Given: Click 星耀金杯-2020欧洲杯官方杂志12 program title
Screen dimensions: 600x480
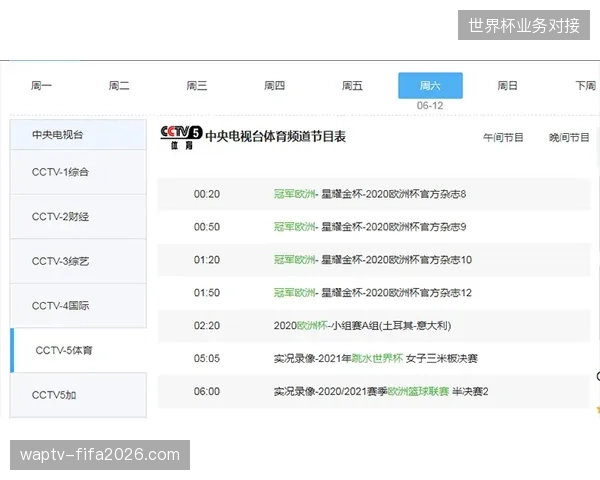Looking at the screenshot, I should point(396,293).
